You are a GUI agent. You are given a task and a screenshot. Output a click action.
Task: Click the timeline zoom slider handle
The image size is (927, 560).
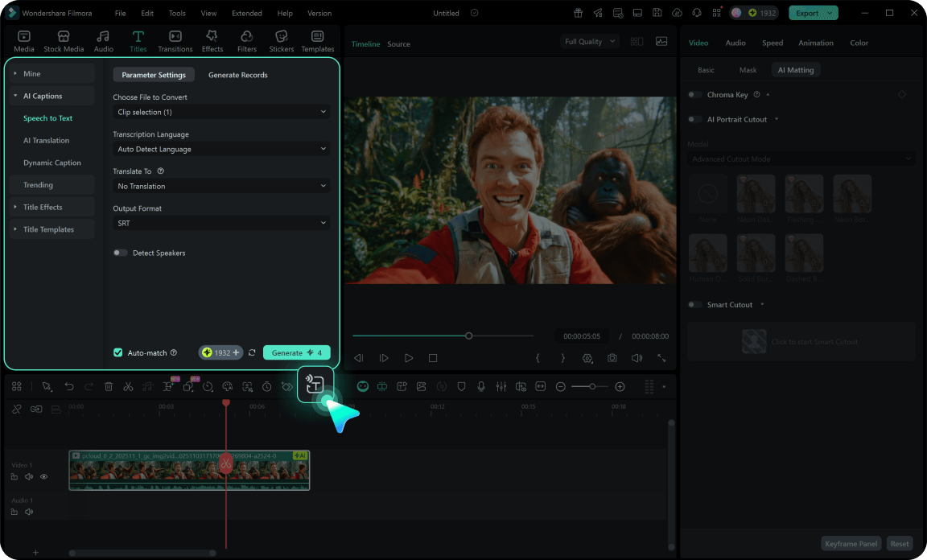coord(593,386)
